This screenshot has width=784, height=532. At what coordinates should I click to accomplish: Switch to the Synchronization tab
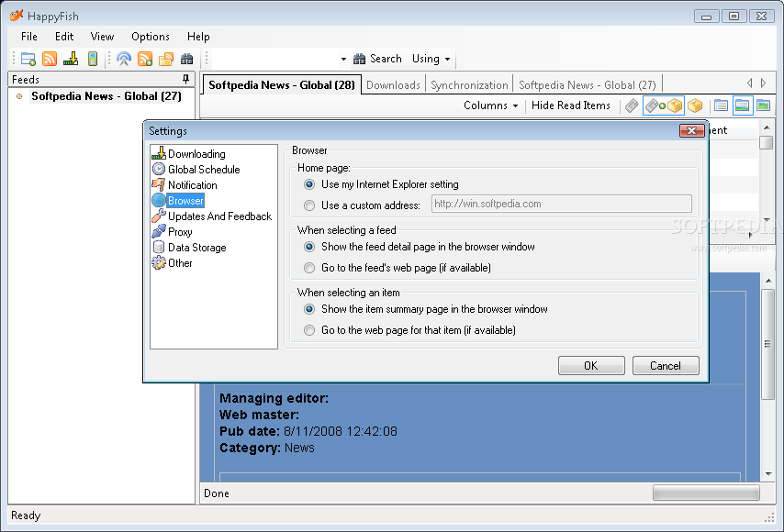click(x=469, y=85)
